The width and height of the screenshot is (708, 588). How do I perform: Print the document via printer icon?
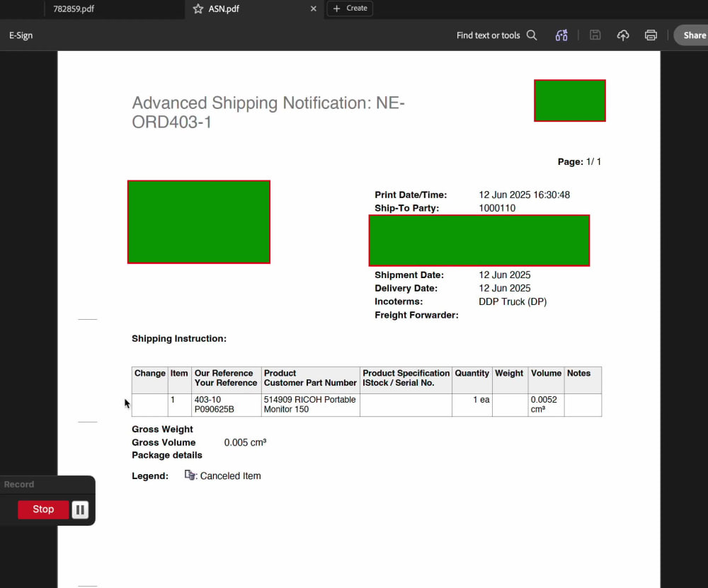651,35
